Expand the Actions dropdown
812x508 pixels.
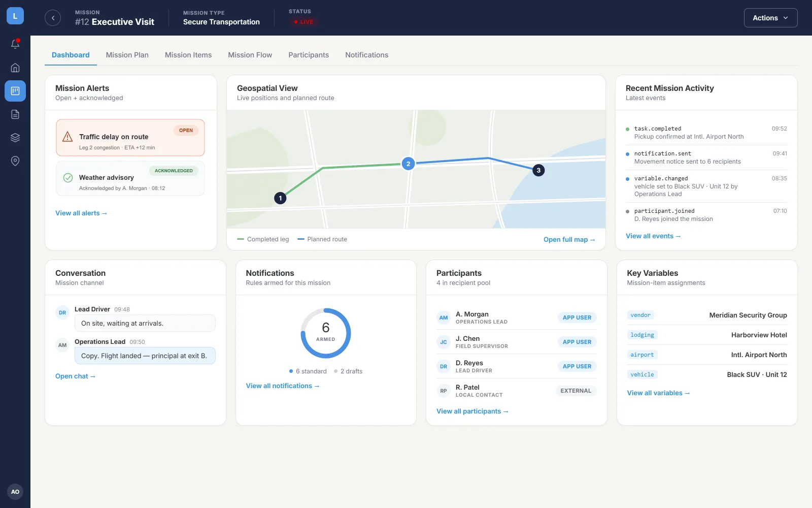[770, 18]
